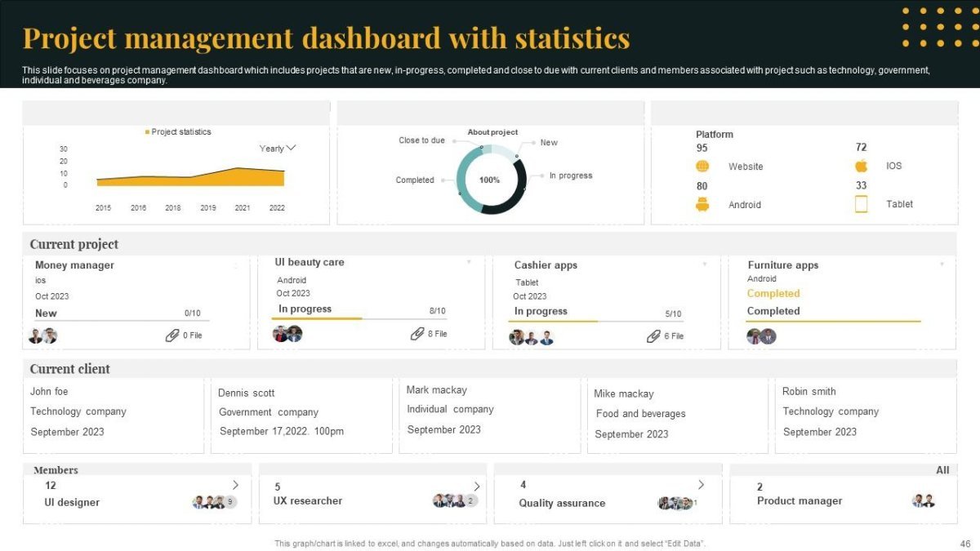Select the Tablet platform icon

click(861, 204)
